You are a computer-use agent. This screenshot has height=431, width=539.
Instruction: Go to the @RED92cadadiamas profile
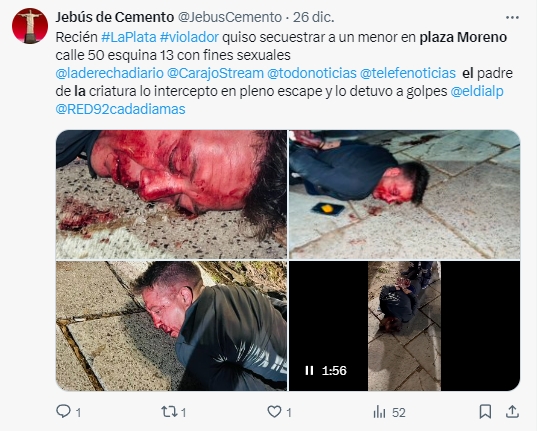[x=121, y=109]
